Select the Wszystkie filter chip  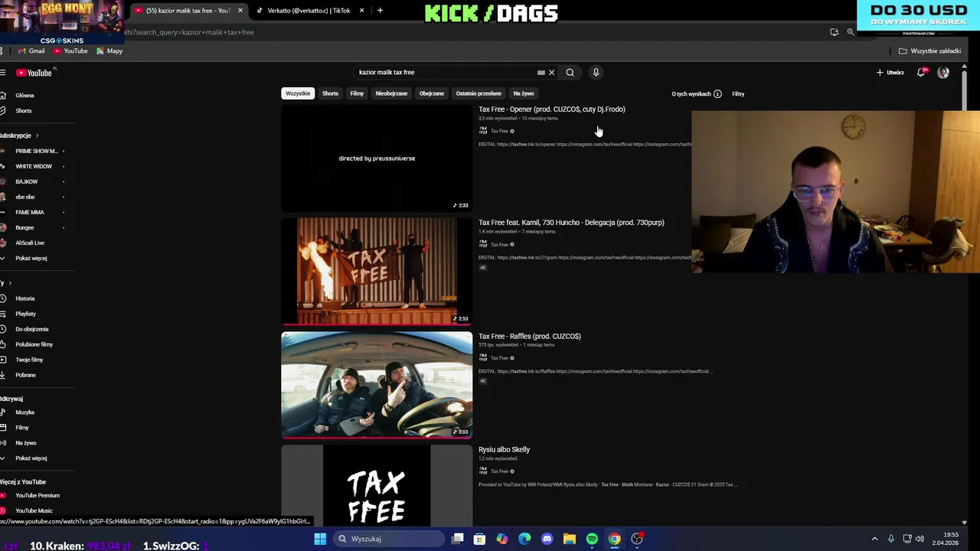point(298,93)
